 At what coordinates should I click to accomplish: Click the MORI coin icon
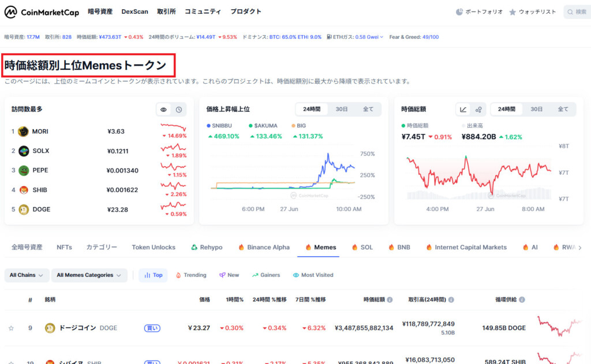click(23, 132)
